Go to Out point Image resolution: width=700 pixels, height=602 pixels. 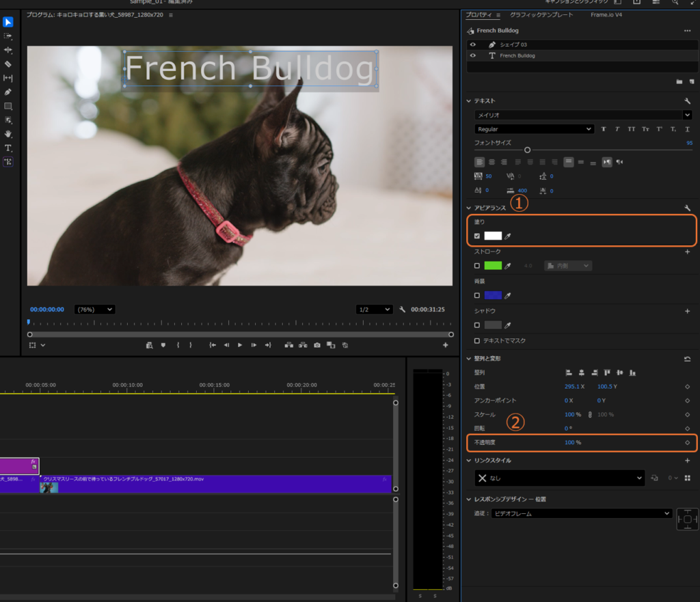pos(268,345)
